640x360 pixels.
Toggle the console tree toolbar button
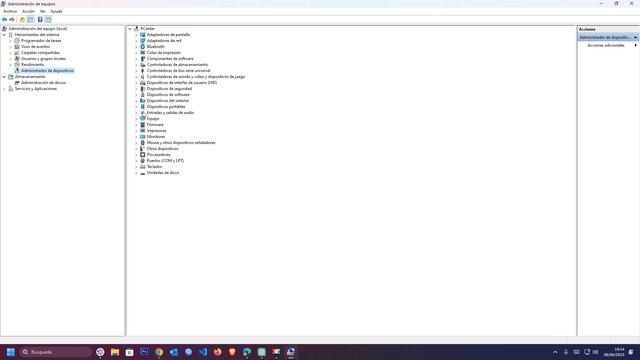31,20
